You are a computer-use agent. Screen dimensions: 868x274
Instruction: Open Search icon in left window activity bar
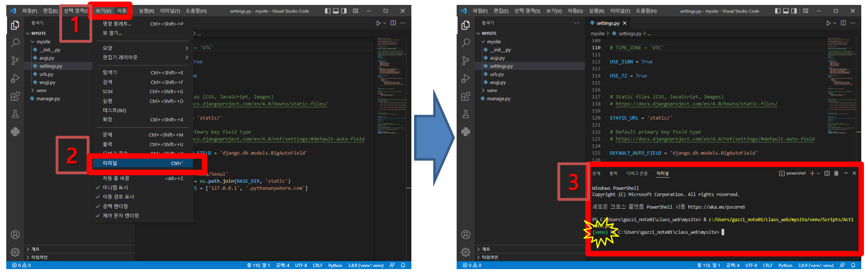pos(15,43)
